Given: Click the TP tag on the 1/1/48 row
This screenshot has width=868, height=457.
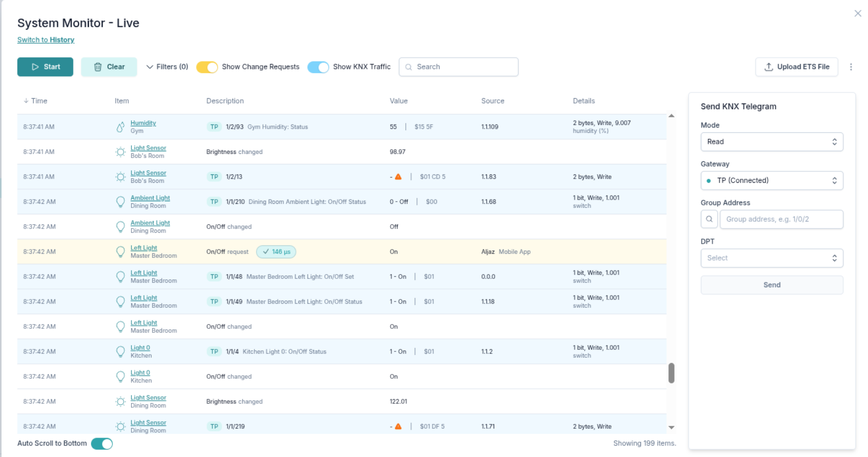Looking at the screenshot, I should tap(214, 277).
